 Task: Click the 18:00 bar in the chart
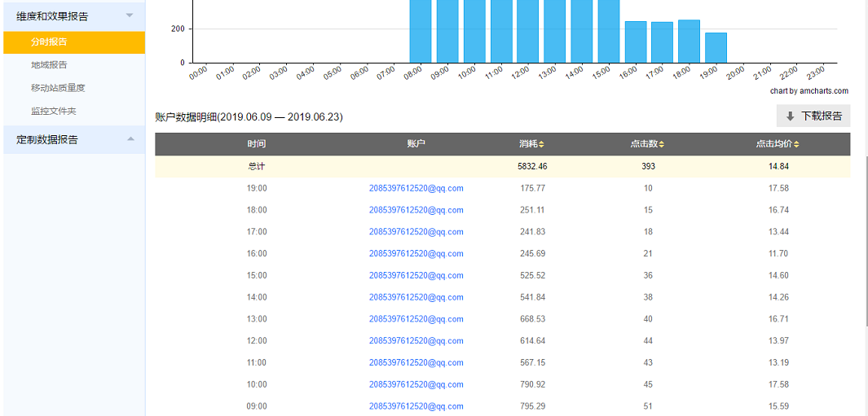click(690, 42)
